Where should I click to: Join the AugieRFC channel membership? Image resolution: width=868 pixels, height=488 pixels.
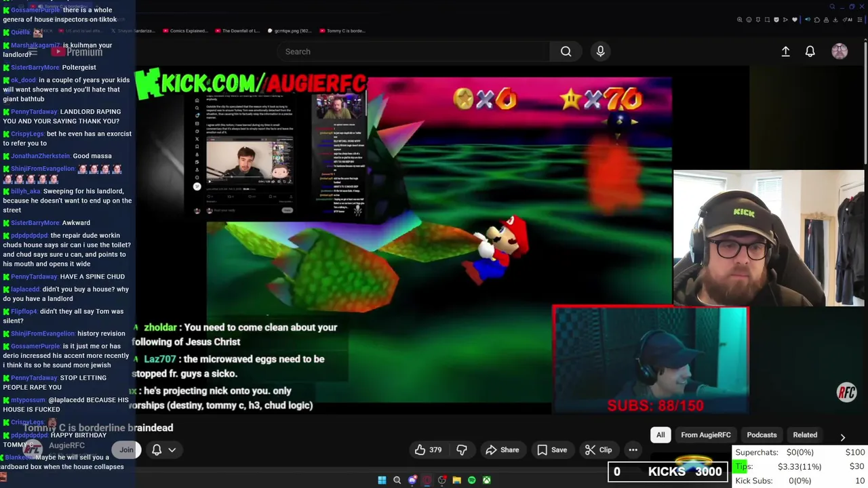[x=126, y=449]
